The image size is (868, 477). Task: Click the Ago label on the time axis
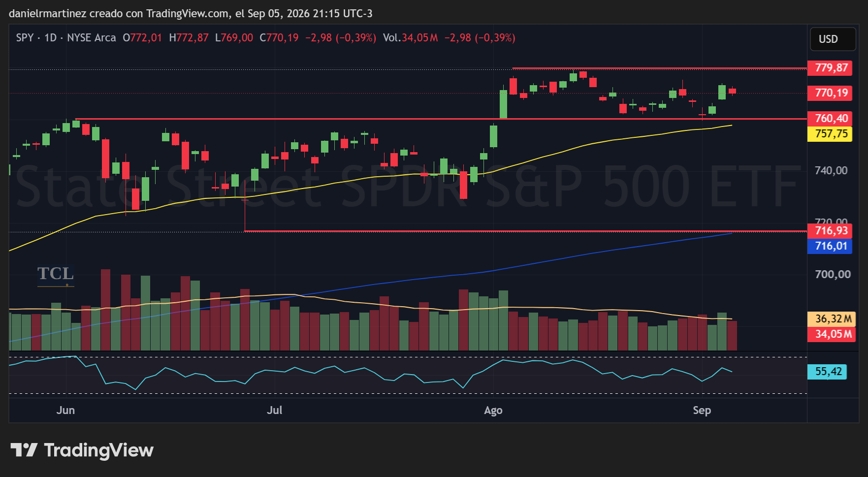point(493,411)
